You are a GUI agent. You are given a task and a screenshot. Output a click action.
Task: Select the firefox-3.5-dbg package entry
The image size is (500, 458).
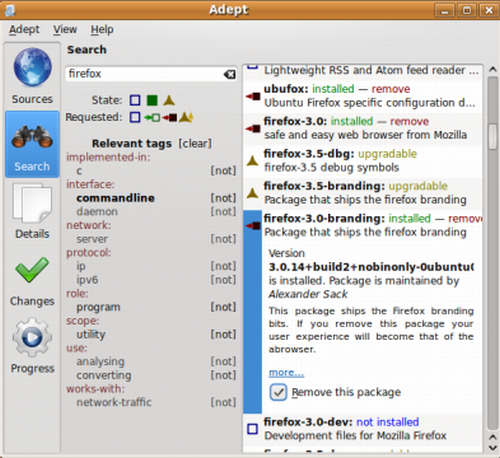(x=363, y=161)
